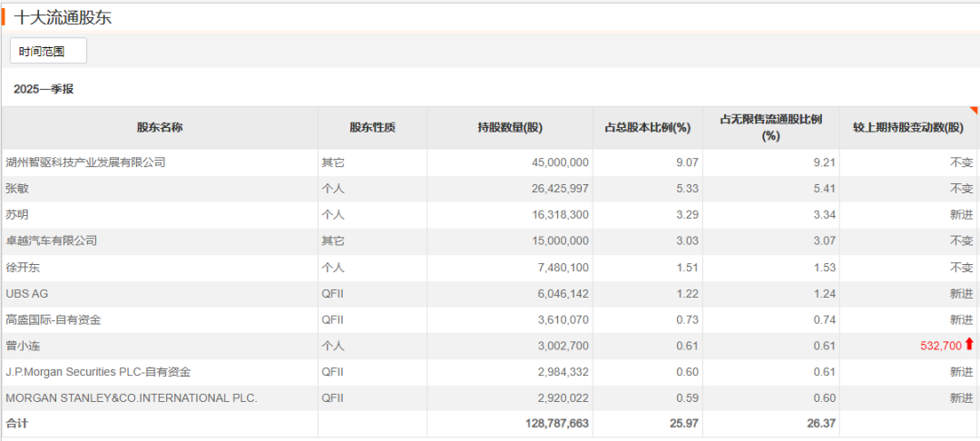
Task: Choose MORGAN STANLEY&CO.INTERNATIONAL PLC. row
Action: [132, 398]
